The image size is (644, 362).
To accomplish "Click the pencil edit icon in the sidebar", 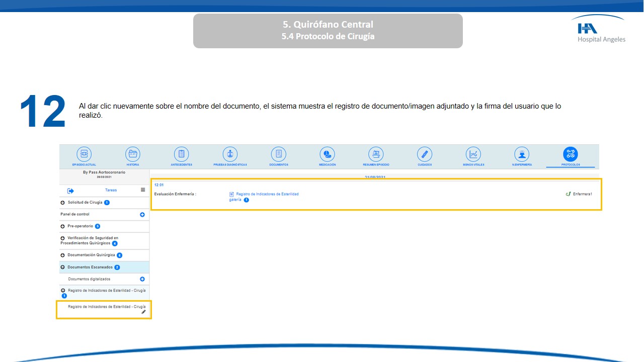I will [x=143, y=312].
